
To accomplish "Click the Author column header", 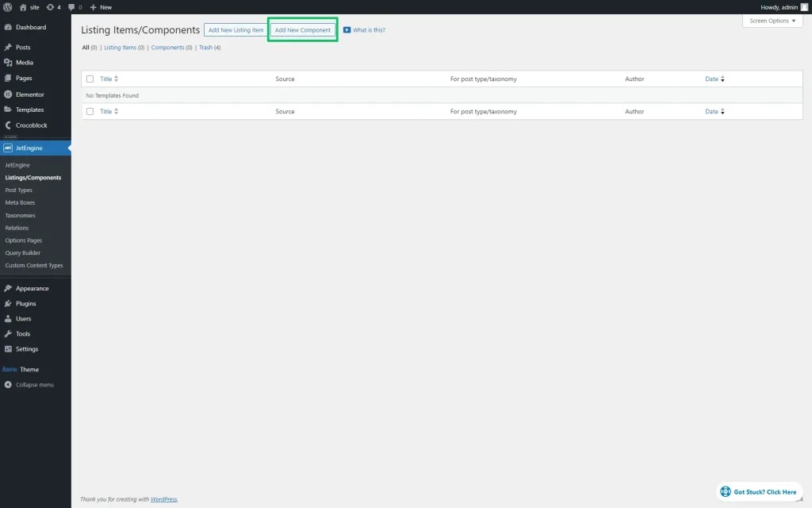I will click(x=634, y=79).
